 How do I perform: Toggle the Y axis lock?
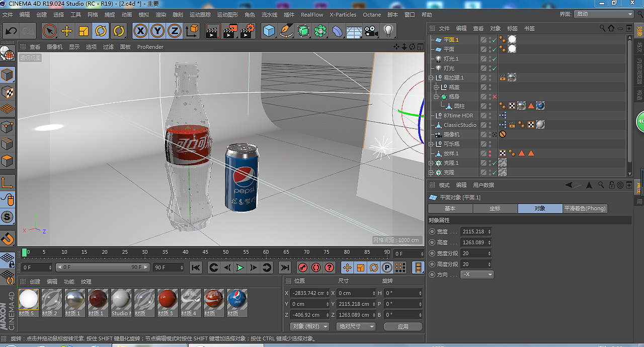pos(157,31)
